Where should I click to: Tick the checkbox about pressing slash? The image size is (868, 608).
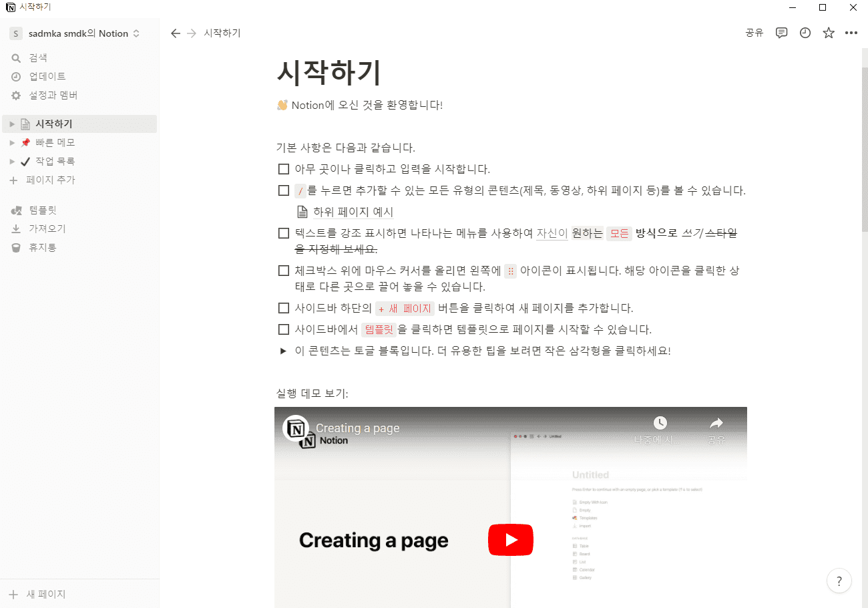pos(283,190)
